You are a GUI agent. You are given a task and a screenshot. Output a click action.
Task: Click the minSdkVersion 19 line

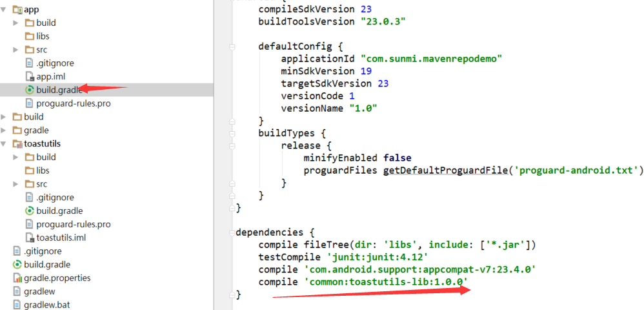click(327, 71)
